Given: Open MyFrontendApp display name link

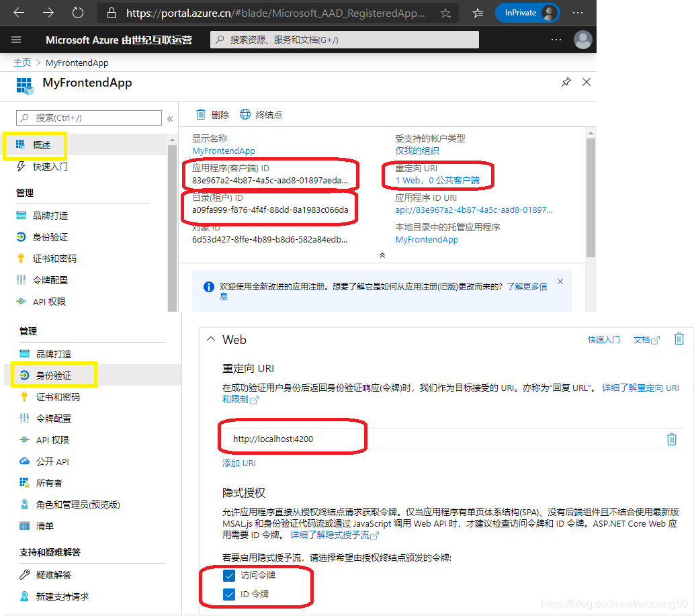Looking at the screenshot, I should point(224,151).
